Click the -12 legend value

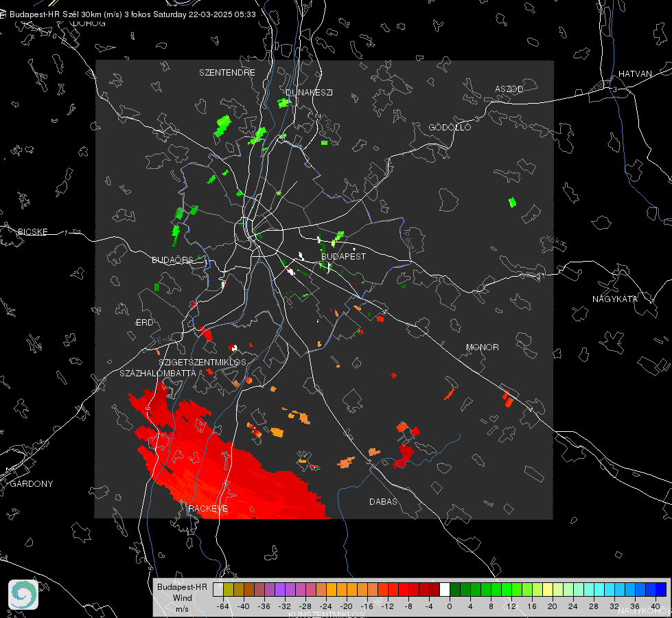coord(387,606)
